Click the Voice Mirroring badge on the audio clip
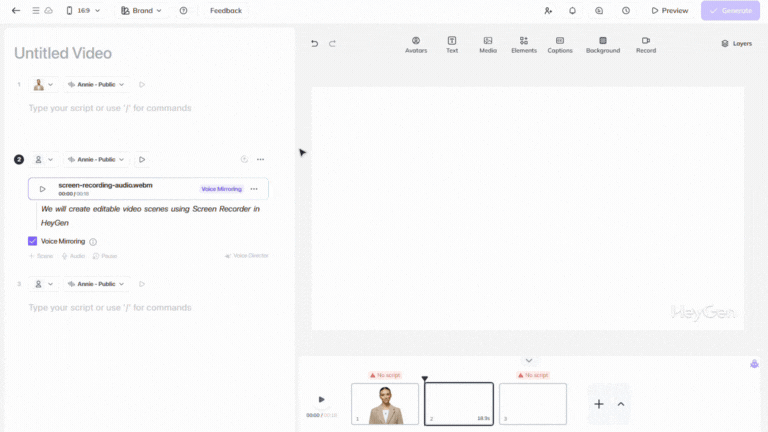The width and height of the screenshot is (768, 432). pyautogui.click(x=221, y=189)
